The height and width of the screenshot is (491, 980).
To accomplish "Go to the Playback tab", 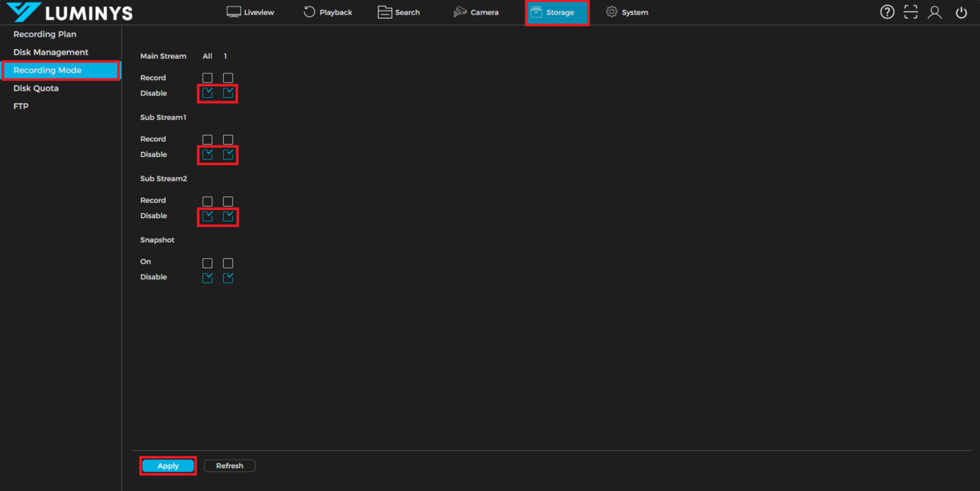I will point(327,12).
